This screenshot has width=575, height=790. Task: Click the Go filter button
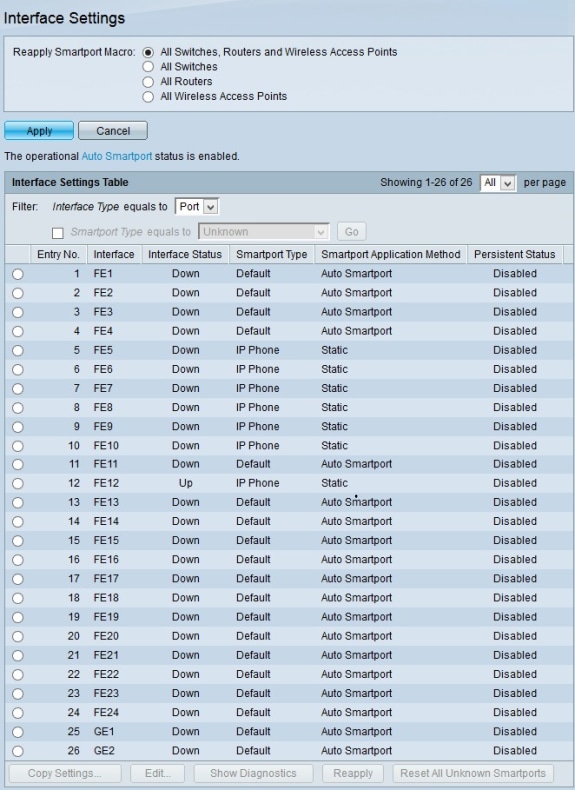pyautogui.click(x=351, y=232)
